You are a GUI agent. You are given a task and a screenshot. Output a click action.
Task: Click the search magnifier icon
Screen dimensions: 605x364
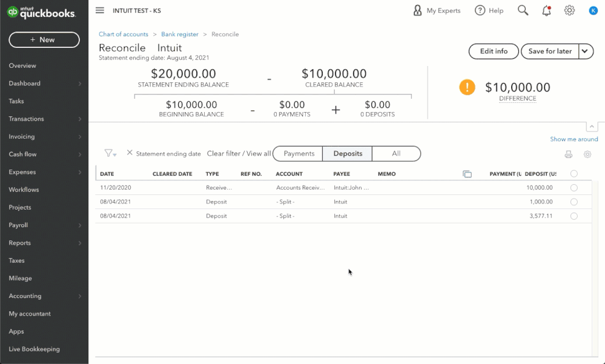click(523, 10)
